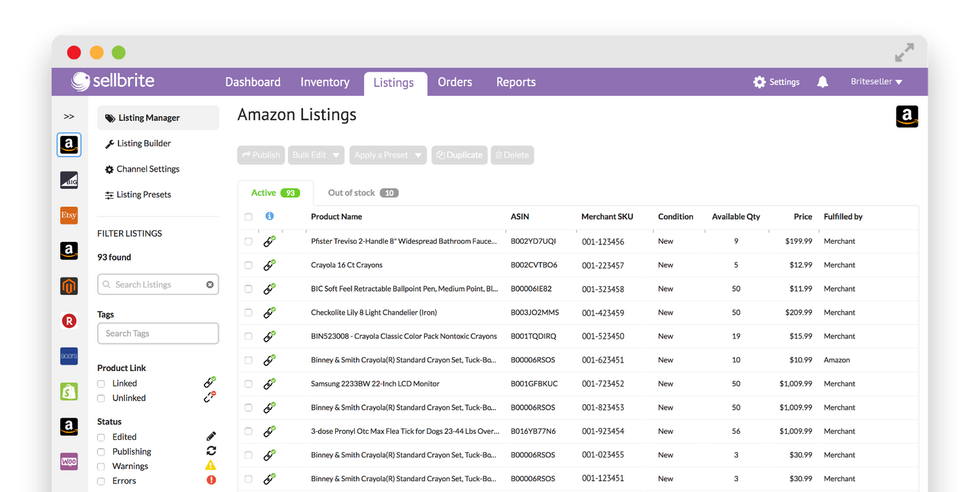Select Listing Manager in the side menu
The image size is (980, 492).
pyautogui.click(x=158, y=118)
